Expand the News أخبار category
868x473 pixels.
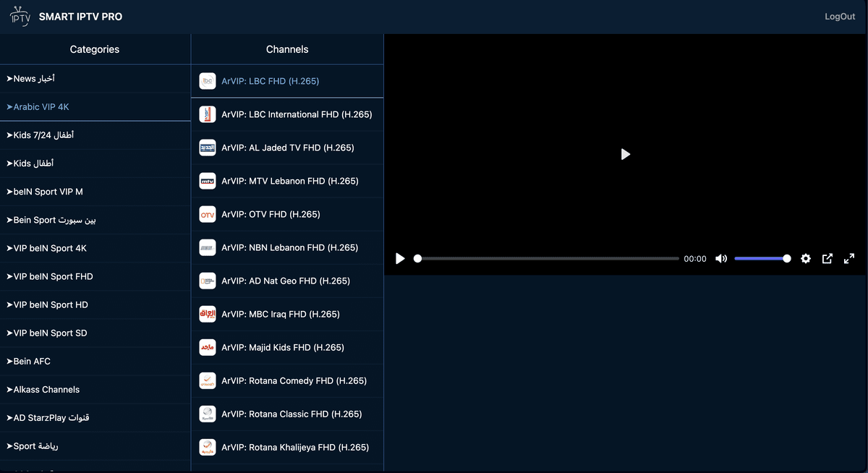click(95, 78)
